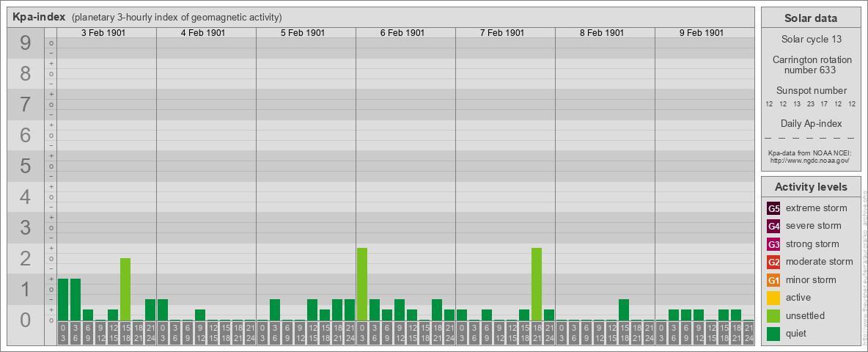Click the G2 moderate storm badge
868x352 pixels.
(773, 262)
